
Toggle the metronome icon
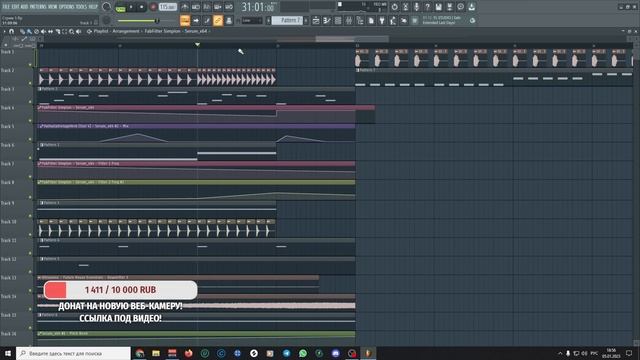coord(185,7)
